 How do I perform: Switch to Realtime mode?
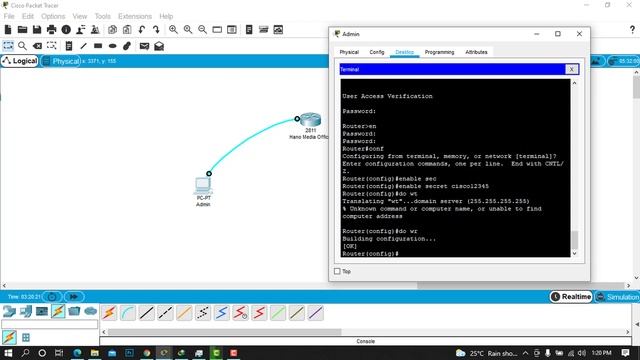point(571,297)
